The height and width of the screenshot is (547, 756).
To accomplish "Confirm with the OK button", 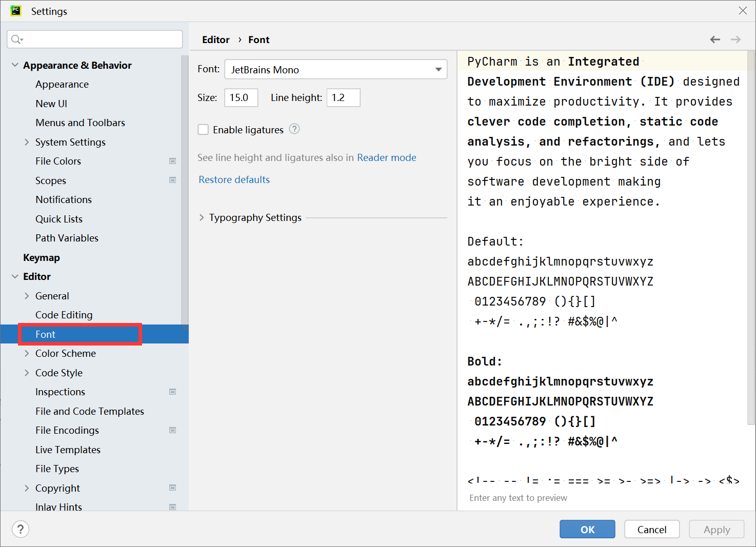I will (587, 529).
